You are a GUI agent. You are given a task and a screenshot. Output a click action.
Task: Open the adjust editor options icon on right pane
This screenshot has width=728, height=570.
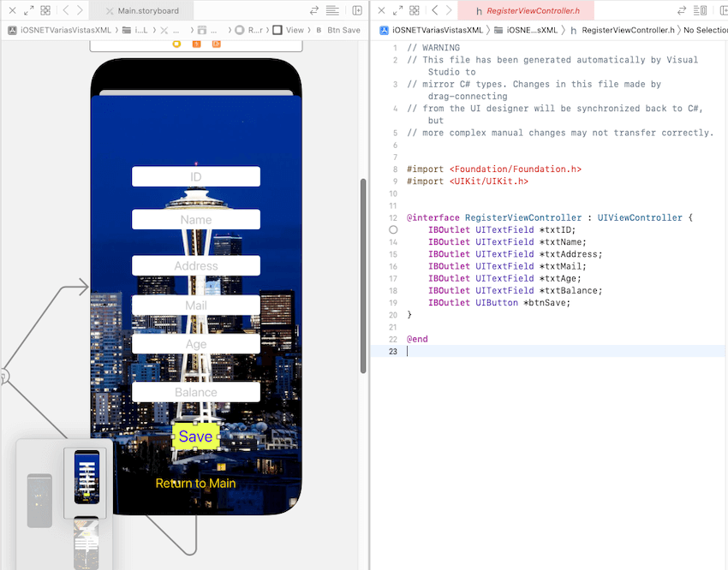(698, 9)
